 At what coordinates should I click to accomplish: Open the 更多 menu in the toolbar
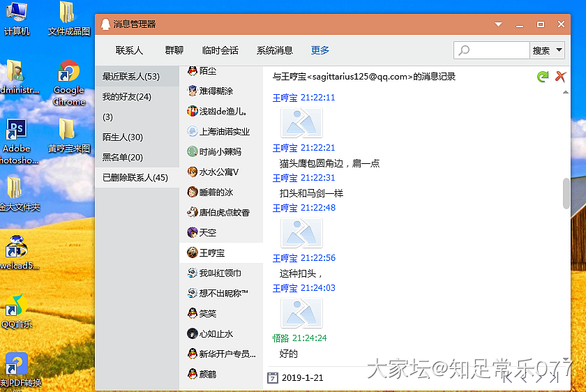pos(320,50)
